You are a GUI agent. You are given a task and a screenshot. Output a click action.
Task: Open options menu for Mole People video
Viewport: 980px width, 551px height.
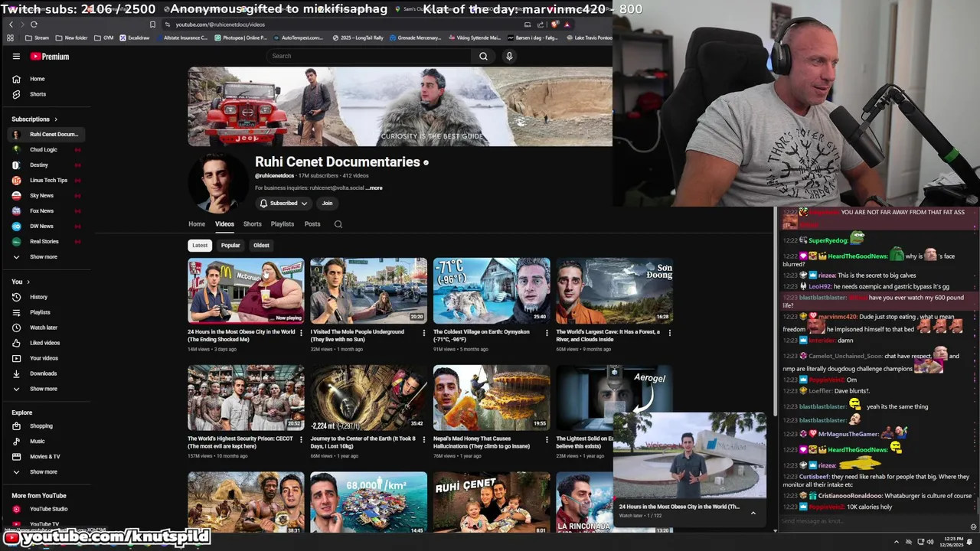[424, 333]
